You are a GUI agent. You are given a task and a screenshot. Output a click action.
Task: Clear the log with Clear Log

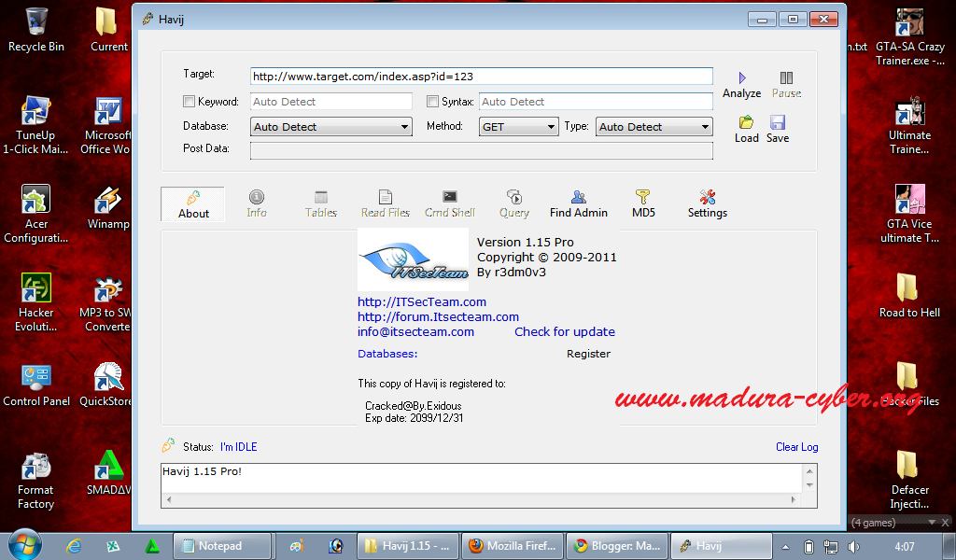pos(797,447)
